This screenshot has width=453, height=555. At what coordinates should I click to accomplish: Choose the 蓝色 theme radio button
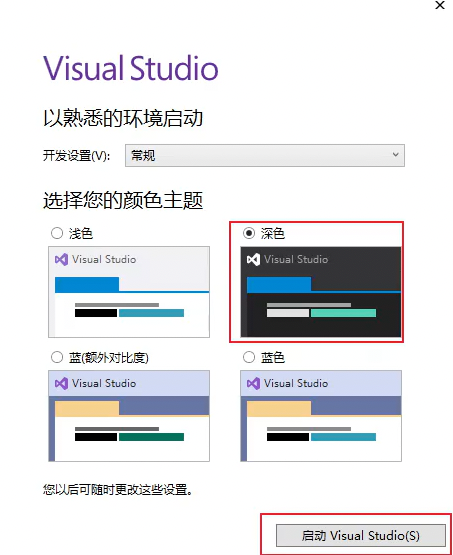249,357
